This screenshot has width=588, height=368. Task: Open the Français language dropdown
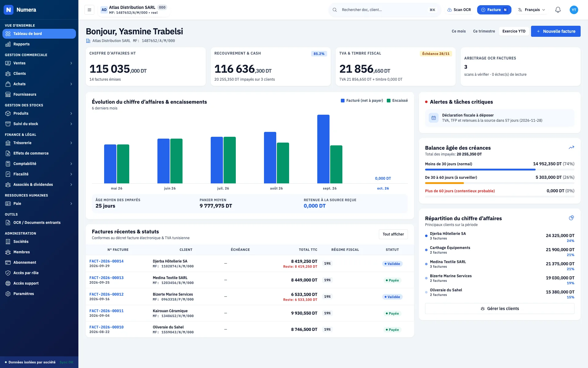pos(532,10)
